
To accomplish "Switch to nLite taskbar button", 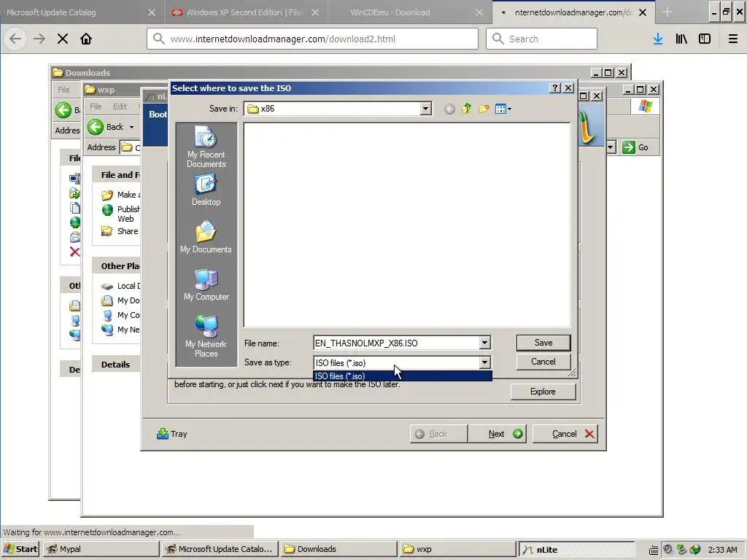I will tap(576, 549).
